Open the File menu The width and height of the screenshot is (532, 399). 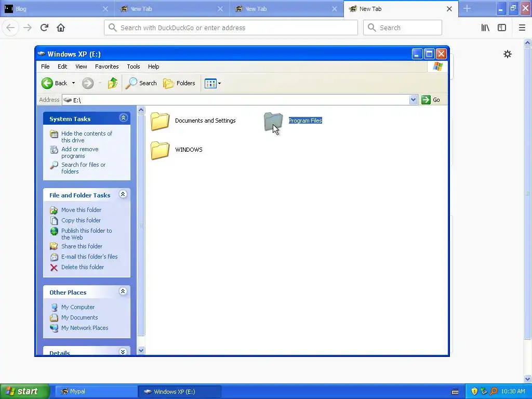click(46, 66)
